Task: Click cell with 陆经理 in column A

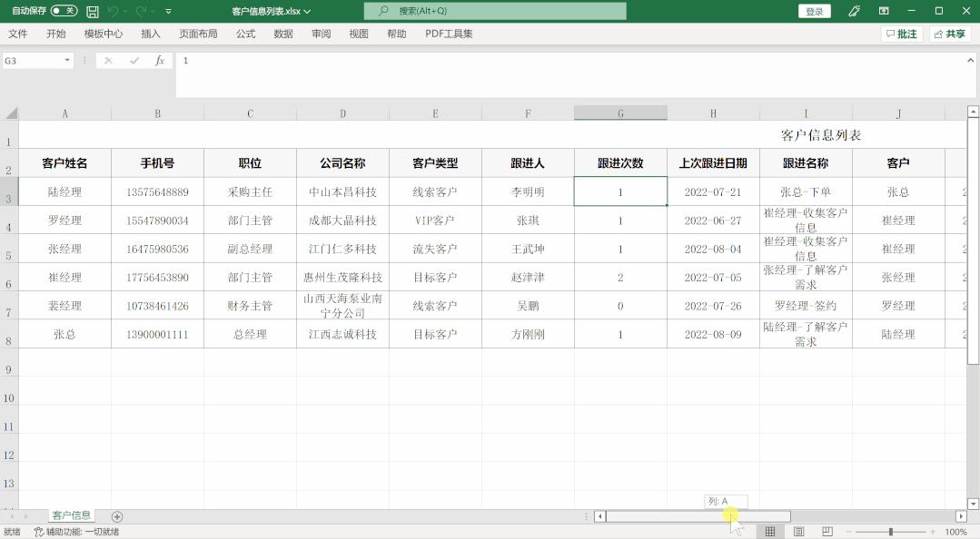Action: (x=65, y=191)
